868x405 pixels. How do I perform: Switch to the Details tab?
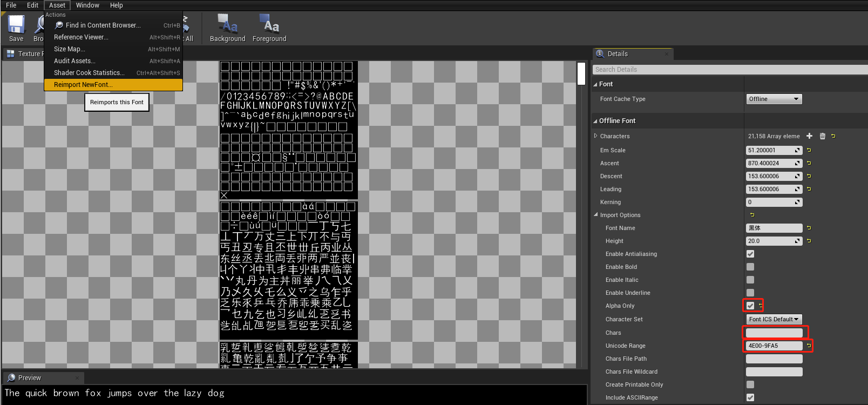[633, 54]
